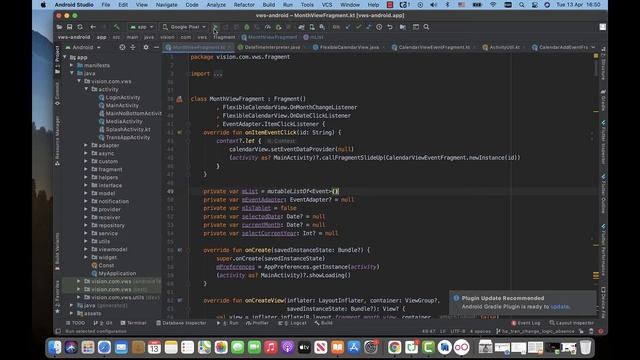This screenshot has width=640, height=360.
Task: Click the green Debug bug icon
Action: click(x=247, y=27)
